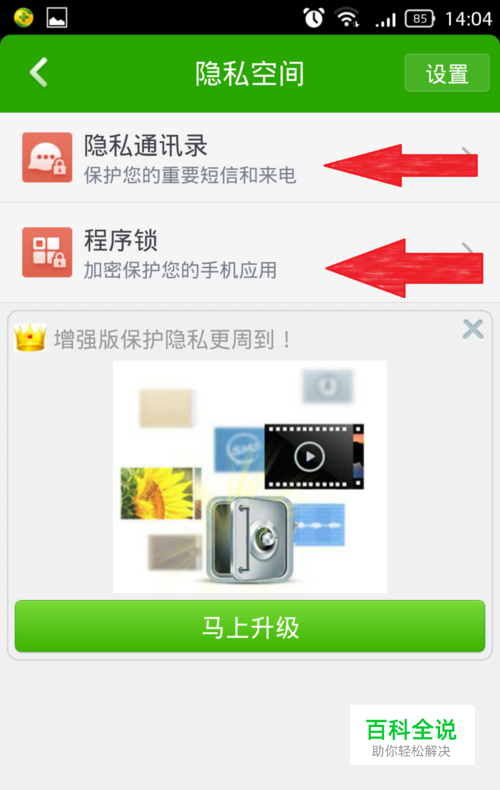Screen dimensions: 500x790
Task: Tap the 马上升级 upgrade button
Action: (x=250, y=627)
